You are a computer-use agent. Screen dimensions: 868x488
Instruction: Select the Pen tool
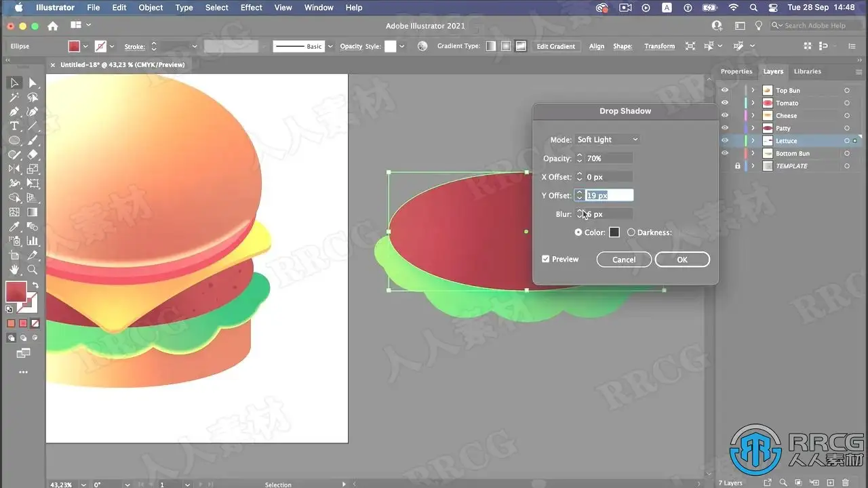click(x=14, y=112)
